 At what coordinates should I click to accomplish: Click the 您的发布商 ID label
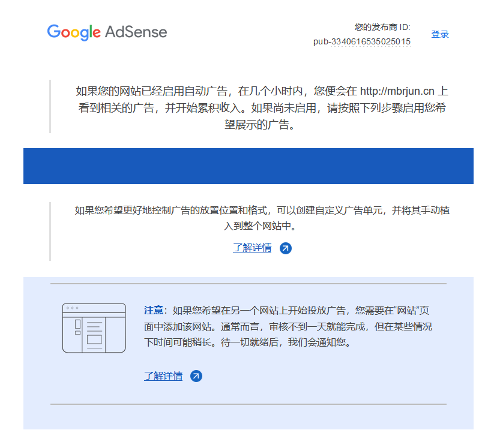point(382,28)
